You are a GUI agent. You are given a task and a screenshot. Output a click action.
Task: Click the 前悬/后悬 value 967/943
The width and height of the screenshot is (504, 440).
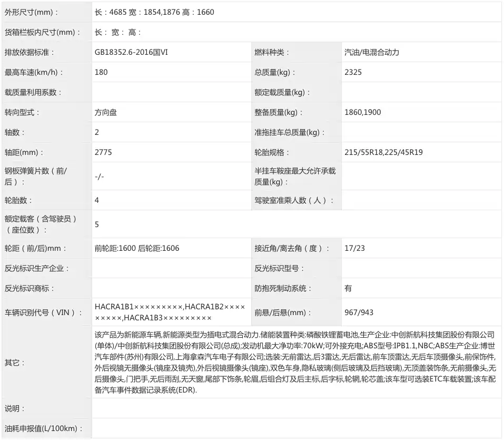(358, 312)
